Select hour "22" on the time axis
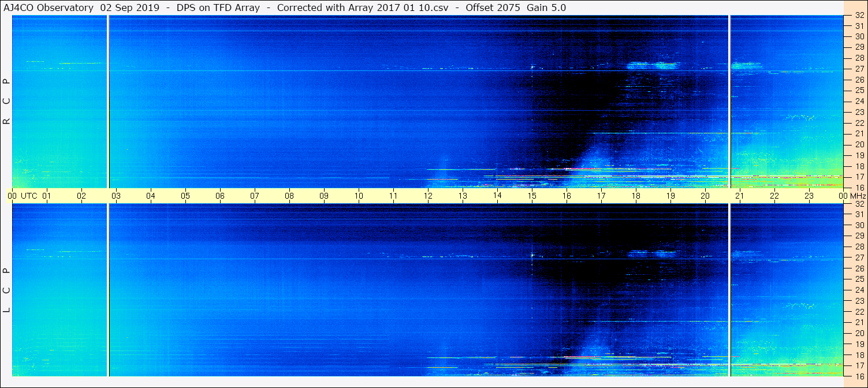The height and width of the screenshot is (388, 868). (774, 196)
